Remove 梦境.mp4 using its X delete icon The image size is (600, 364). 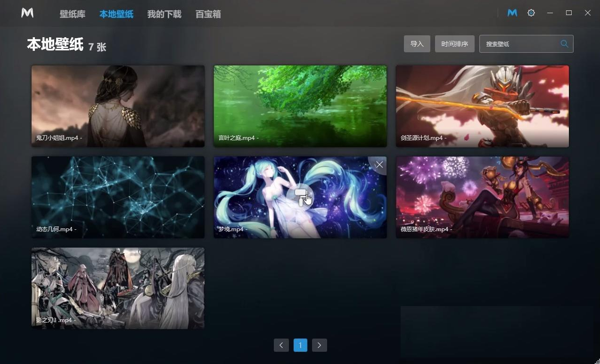tap(379, 164)
